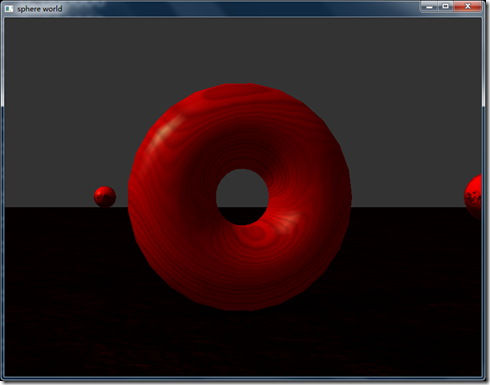Screen dimensions: 490x385
Task: Click the partially visible red sphere on right edge
Action: [473, 197]
